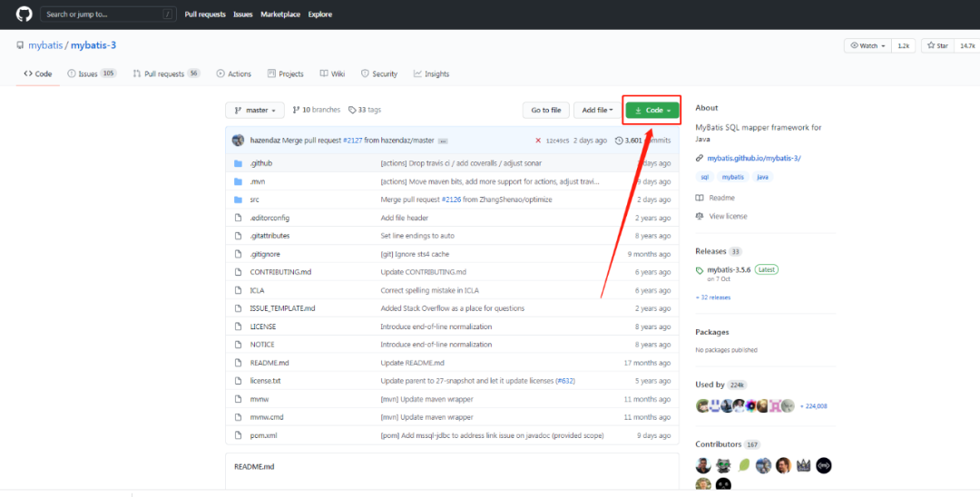
Task: Open the .github folder icon
Action: click(x=238, y=163)
